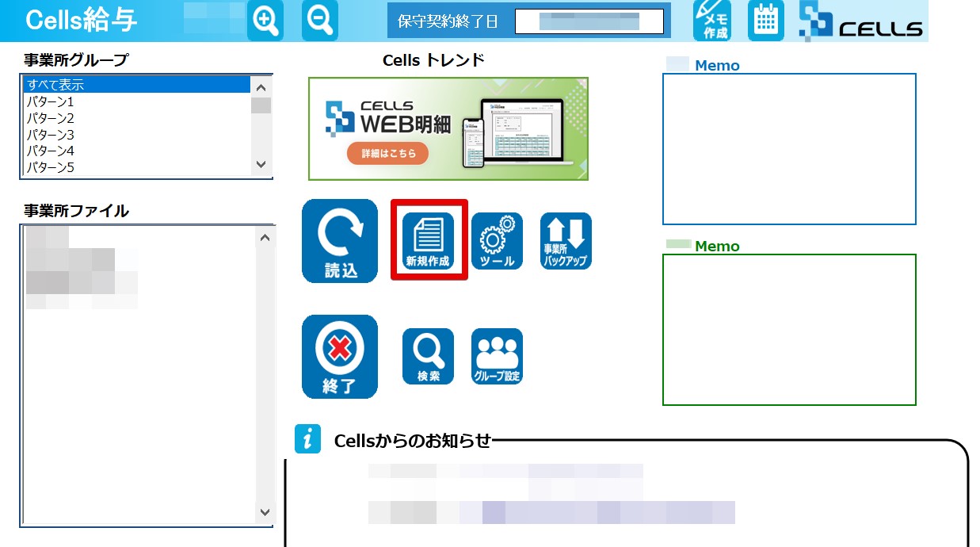The height and width of the screenshot is (547, 980).
Task: Open the メモ作成 memo tool
Action: 712,21
